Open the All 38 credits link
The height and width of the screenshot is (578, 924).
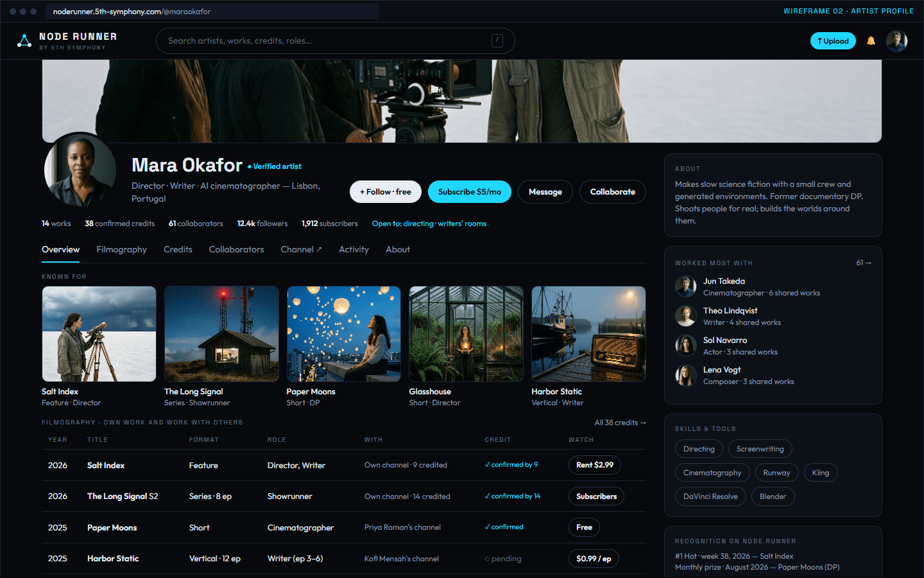click(x=620, y=423)
